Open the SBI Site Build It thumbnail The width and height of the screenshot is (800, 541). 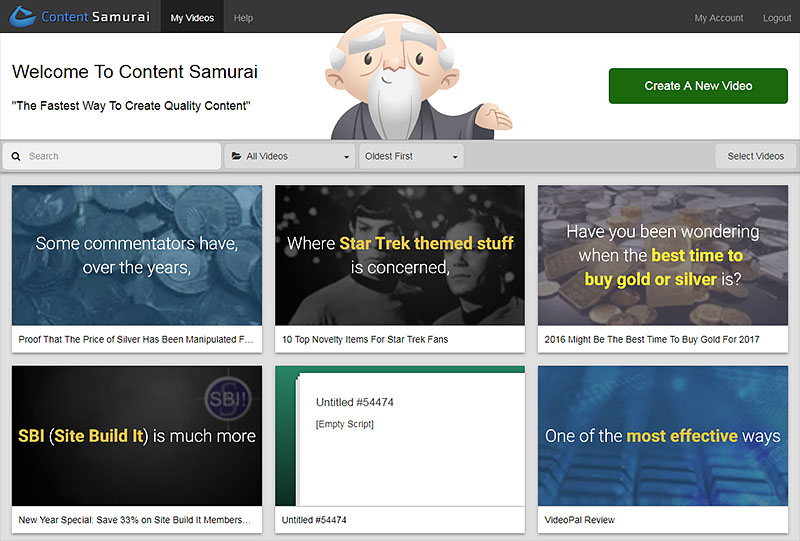click(137, 436)
